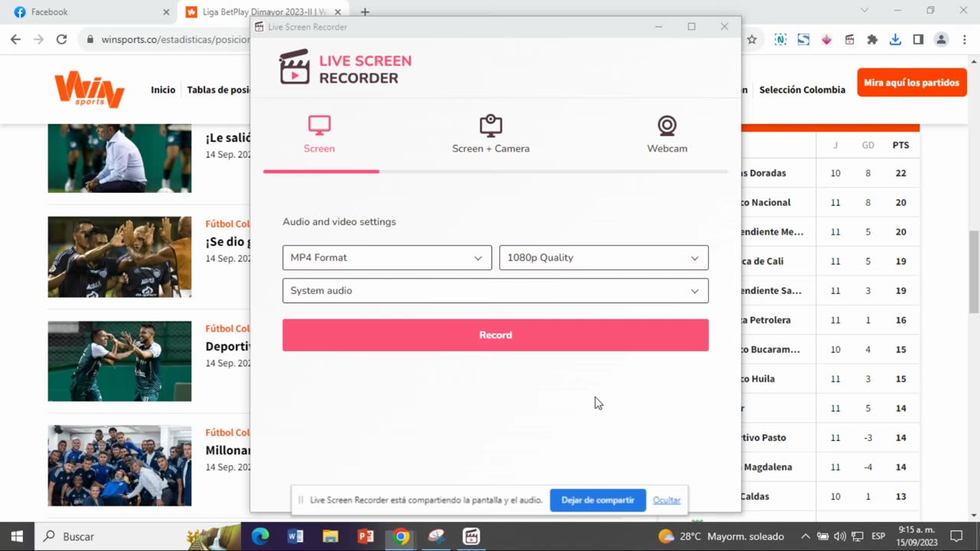Open Chrome from the taskbar
This screenshot has width=980, height=551.
400,536
